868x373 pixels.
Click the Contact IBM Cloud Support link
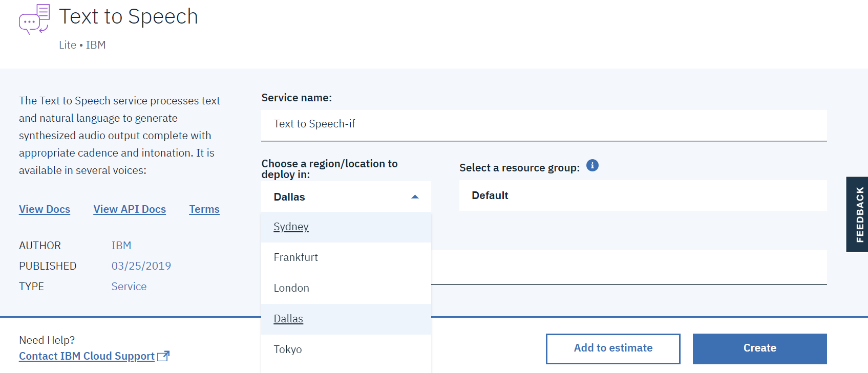click(87, 356)
